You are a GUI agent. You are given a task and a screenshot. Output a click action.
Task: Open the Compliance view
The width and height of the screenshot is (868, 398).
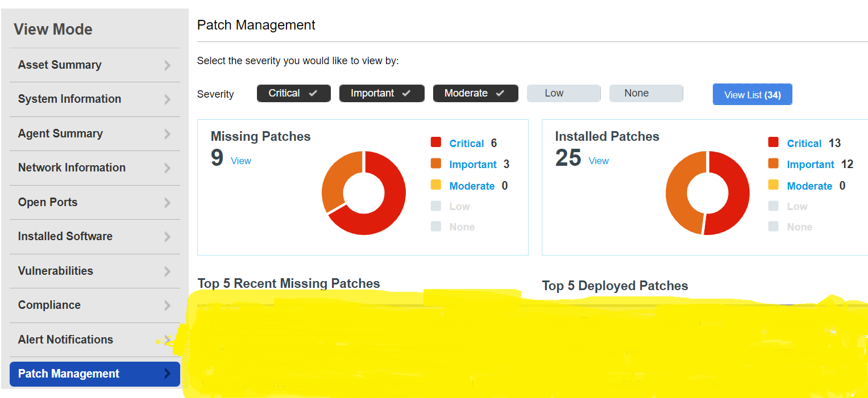[x=95, y=305]
